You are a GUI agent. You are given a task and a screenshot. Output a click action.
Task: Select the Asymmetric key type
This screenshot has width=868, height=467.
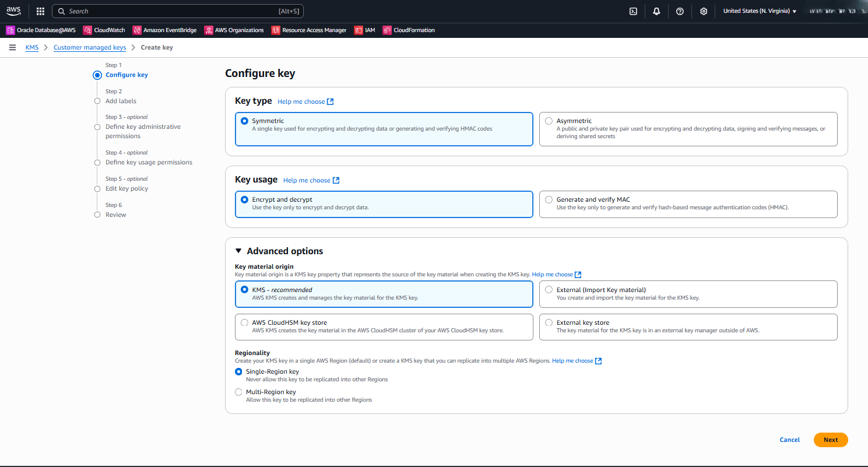point(549,121)
